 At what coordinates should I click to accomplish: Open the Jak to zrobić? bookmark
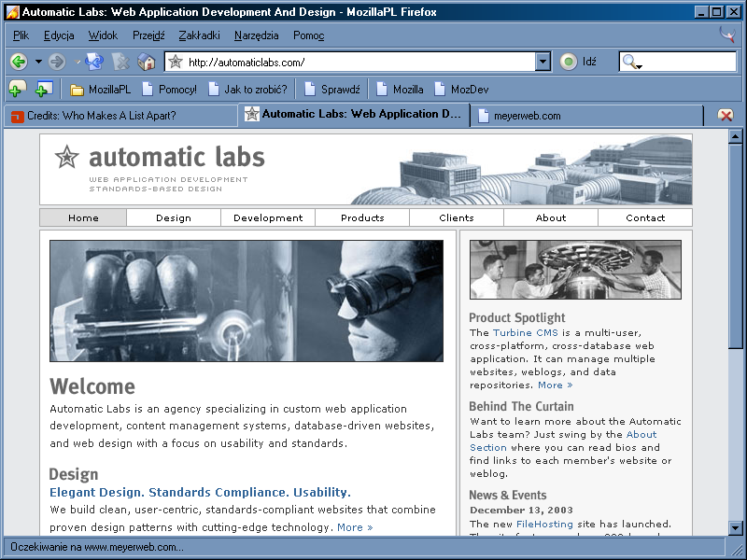tap(247, 90)
